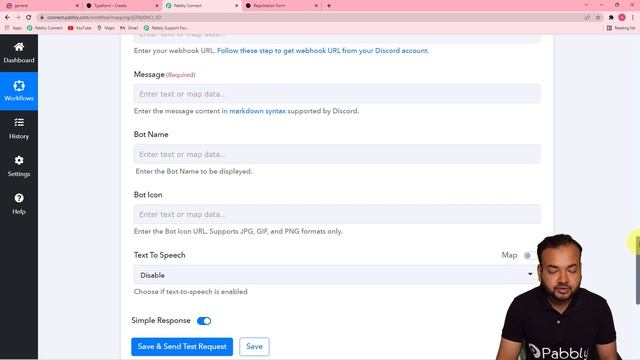Click into the Message input field
Screen dimensions: 640x360
(x=337, y=94)
